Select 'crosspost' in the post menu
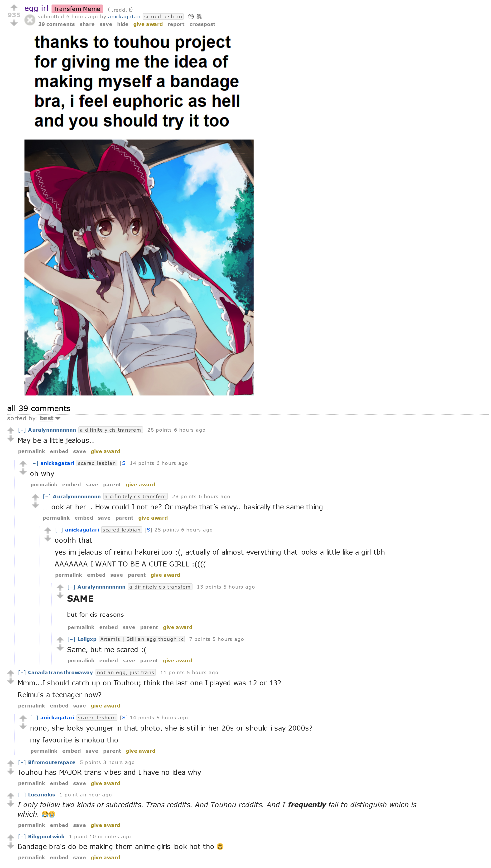491x868 pixels. click(202, 24)
